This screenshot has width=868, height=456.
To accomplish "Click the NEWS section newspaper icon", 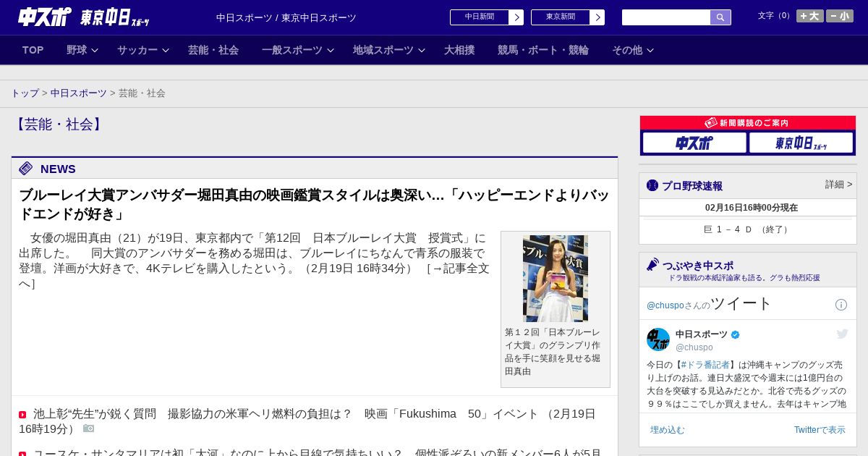I will tap(26, 169).
